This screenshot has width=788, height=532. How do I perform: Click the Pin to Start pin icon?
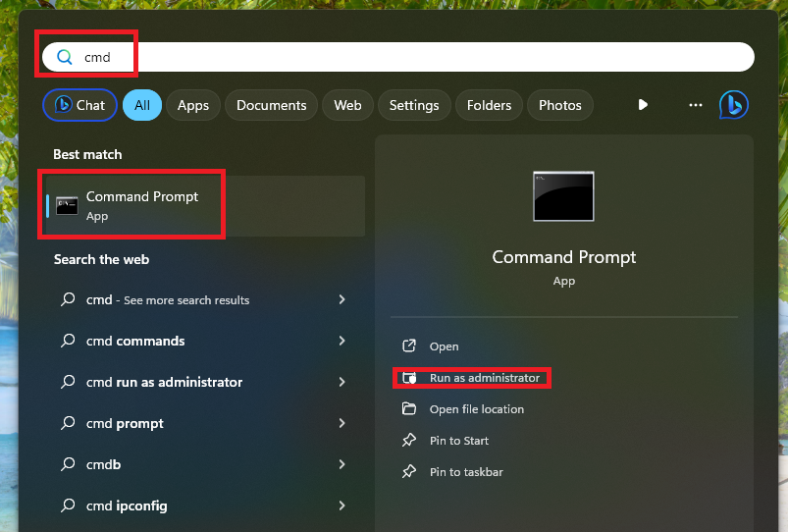409,441
